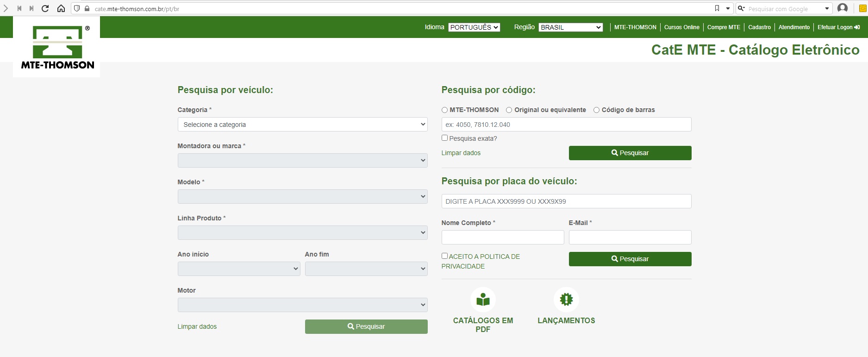This screenshot has width=868, height=357.
Task: Click Efetuar Logon link
Action: (x=838, y=27)
